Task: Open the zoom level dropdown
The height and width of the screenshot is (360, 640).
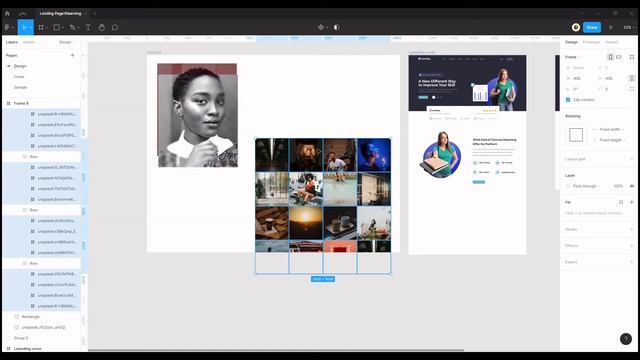Action: (628, 27)
